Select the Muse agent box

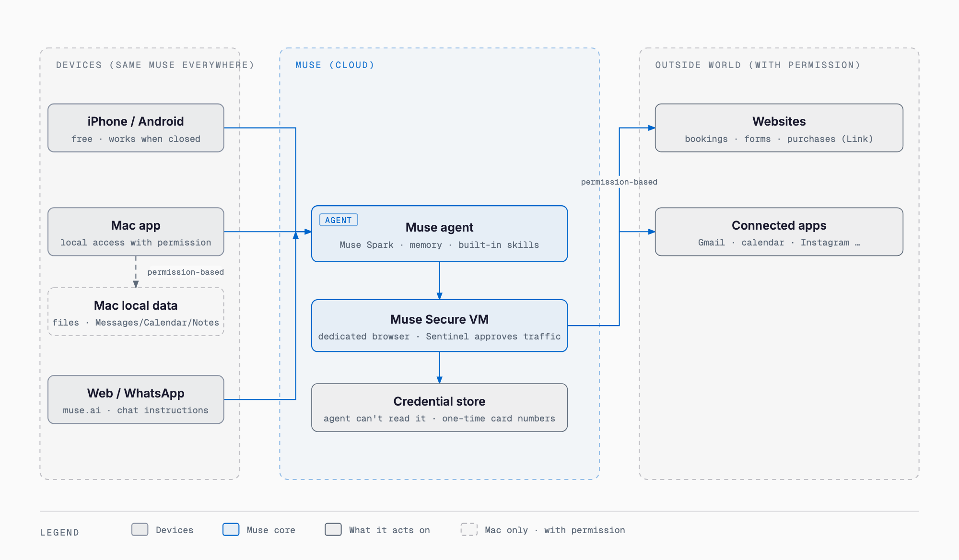(x=439, y=234)
